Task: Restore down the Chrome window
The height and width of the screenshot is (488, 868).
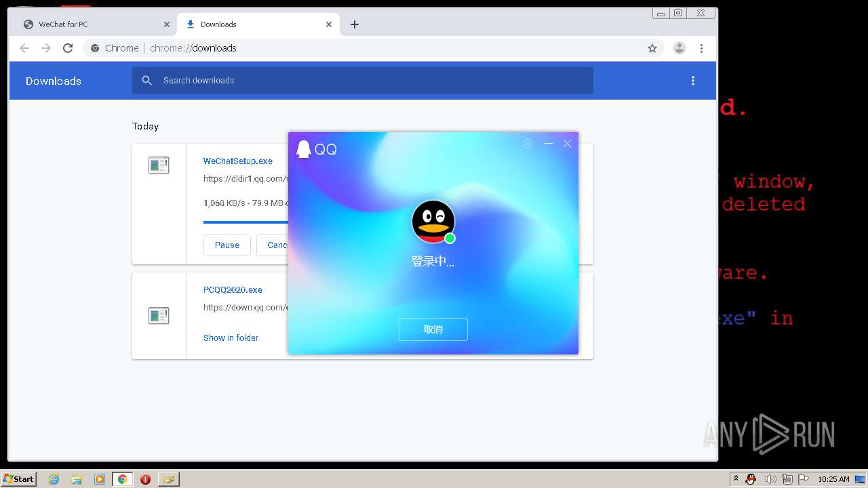Action: (678, 13)
